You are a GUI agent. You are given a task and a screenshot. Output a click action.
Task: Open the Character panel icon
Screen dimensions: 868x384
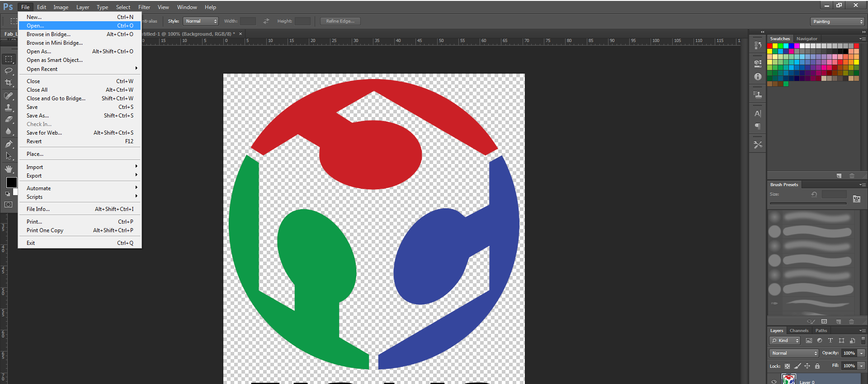point(758,113)
